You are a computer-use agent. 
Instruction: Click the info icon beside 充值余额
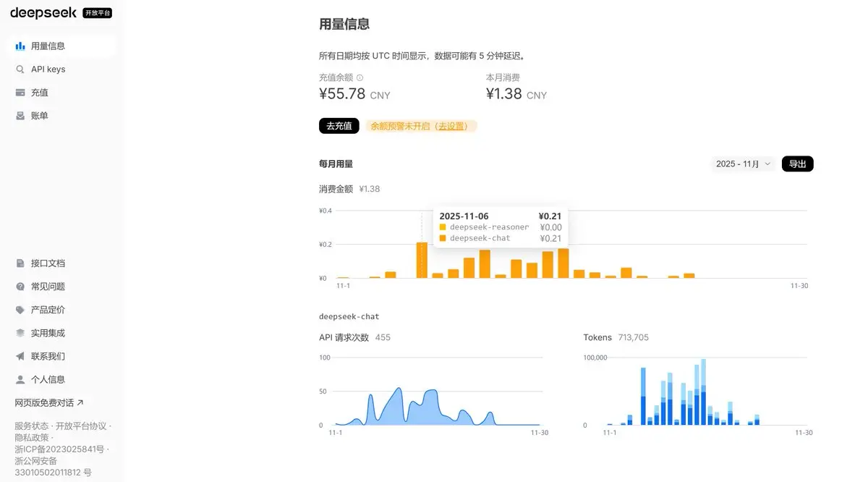pos(360,77)
